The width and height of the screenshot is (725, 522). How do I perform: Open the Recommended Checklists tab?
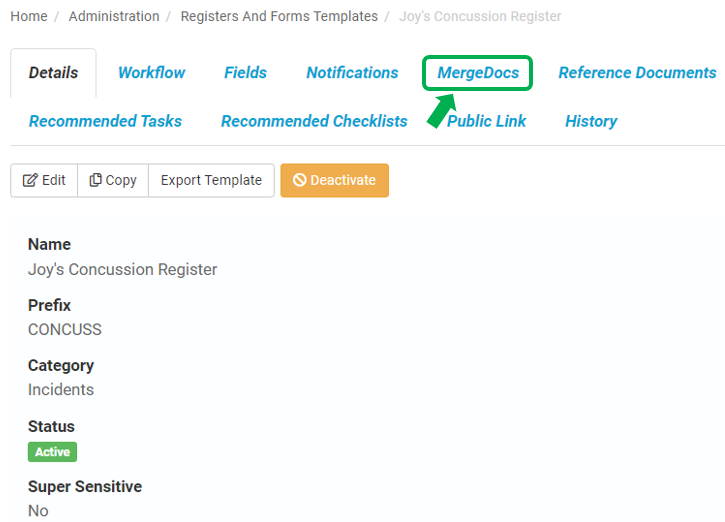(314, 121)
